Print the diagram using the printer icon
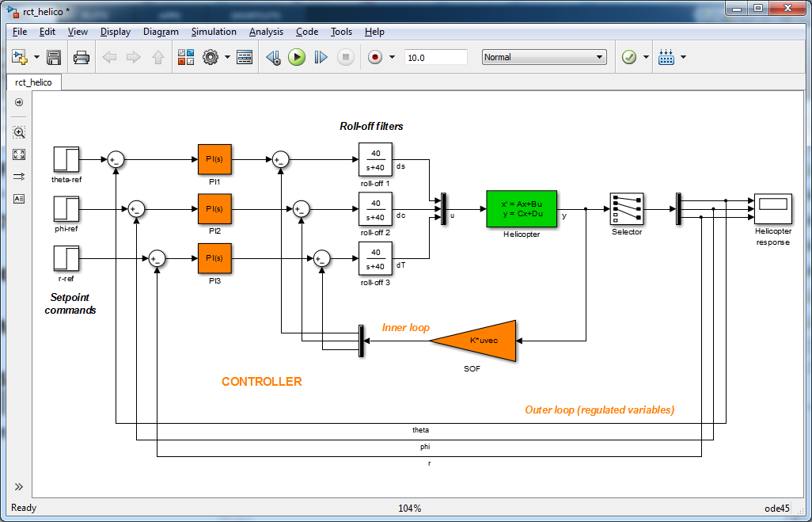Viewport: 812px width, 522px height. pos(82,57)
